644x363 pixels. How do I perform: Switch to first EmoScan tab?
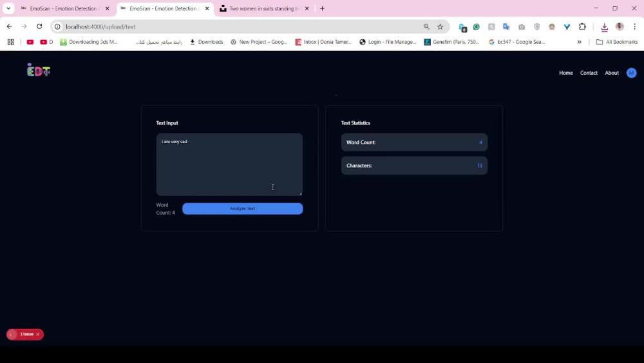tap(65, 8)
